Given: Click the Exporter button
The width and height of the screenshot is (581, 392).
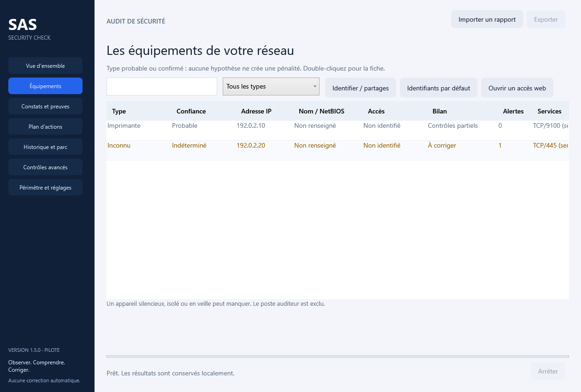Looking at the screenshot, I should 546,19.
